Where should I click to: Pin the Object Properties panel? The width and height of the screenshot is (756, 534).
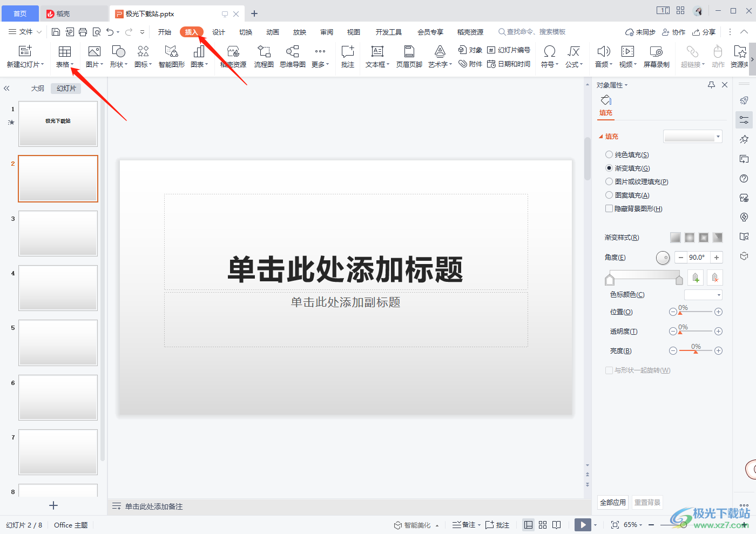711,85
